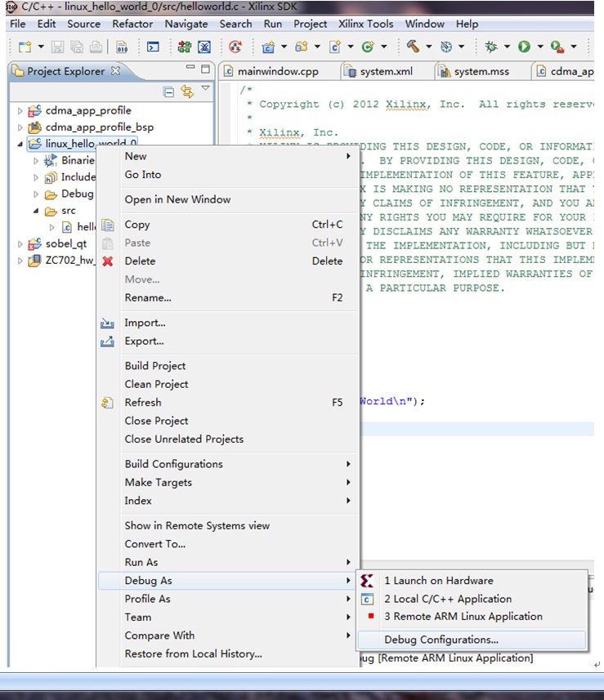Click the New C/C++ Project toolbar icon
604x700 pixels.
click(x=268, y=47)
